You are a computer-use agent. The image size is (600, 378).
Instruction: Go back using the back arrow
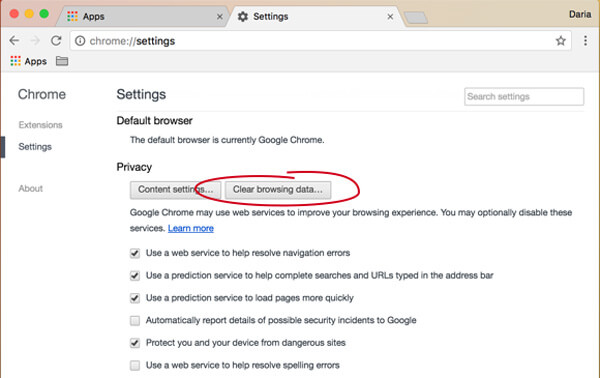(14, 41)
